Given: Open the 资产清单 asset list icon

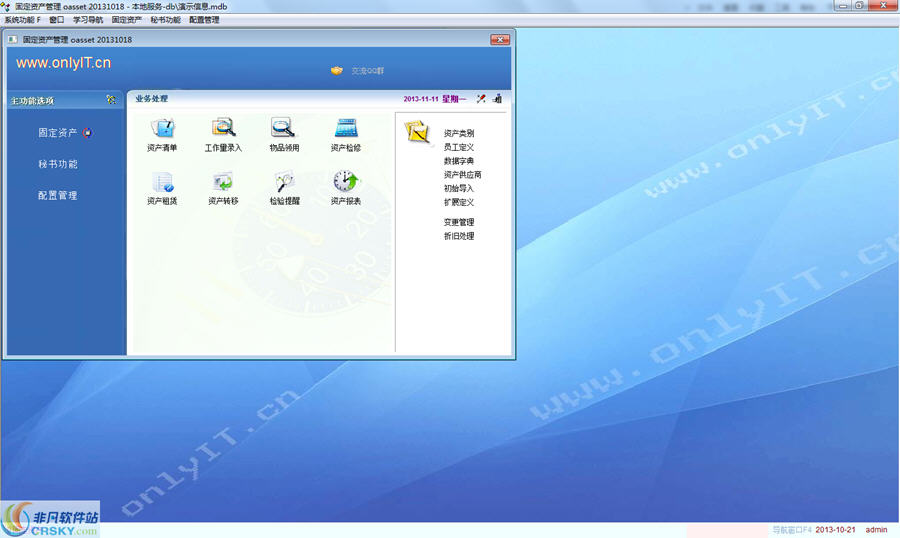Looking at the screenshot, I should point(162,128).
